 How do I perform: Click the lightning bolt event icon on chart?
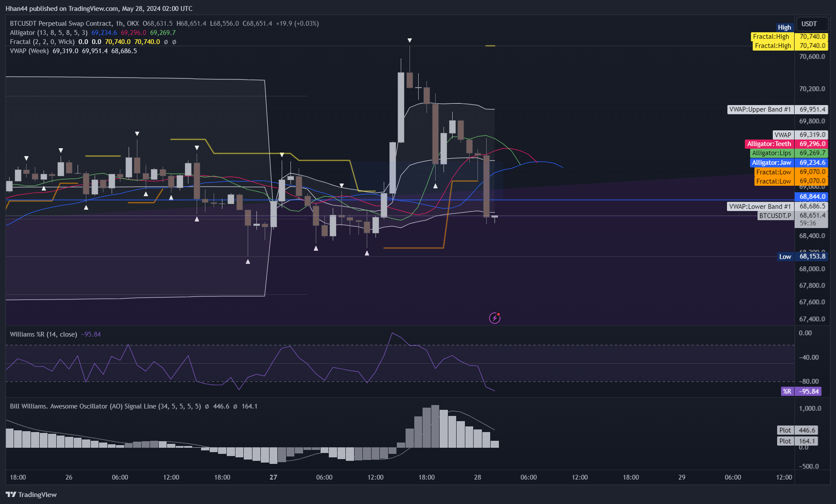click(x=495, y=318)
